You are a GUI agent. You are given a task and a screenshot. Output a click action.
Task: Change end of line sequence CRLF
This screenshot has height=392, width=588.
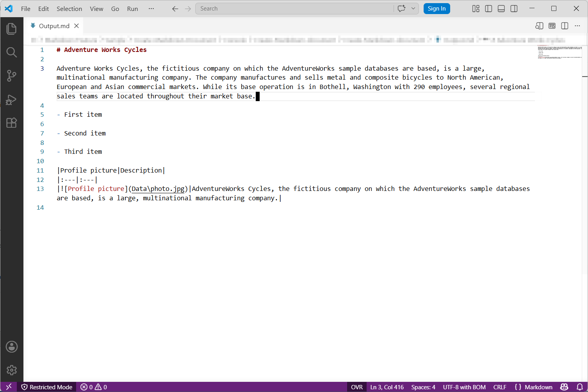tap(500, 387)
